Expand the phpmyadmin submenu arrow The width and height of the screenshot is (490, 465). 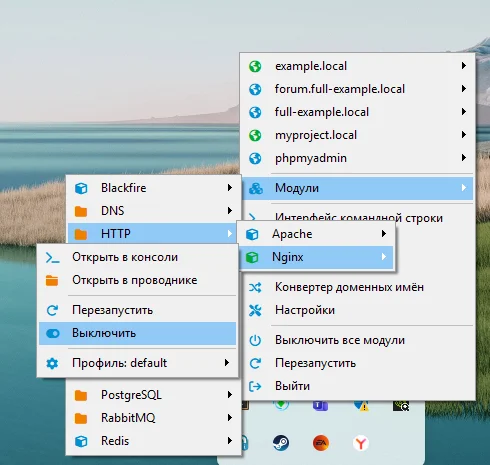464,158
